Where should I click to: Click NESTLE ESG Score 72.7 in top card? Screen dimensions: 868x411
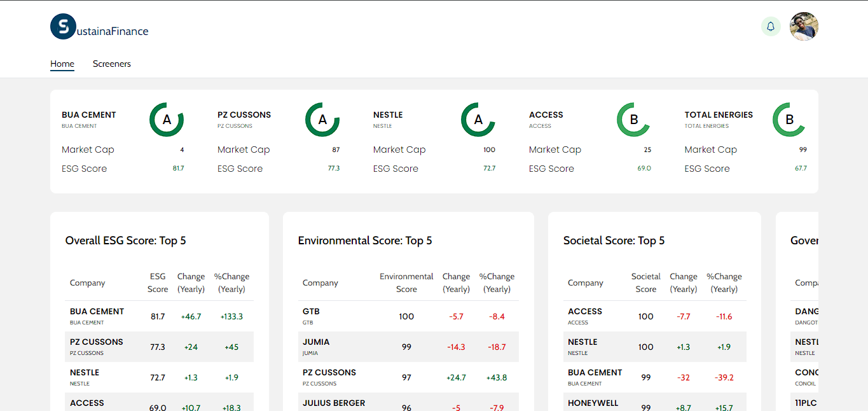pos(490,169)
